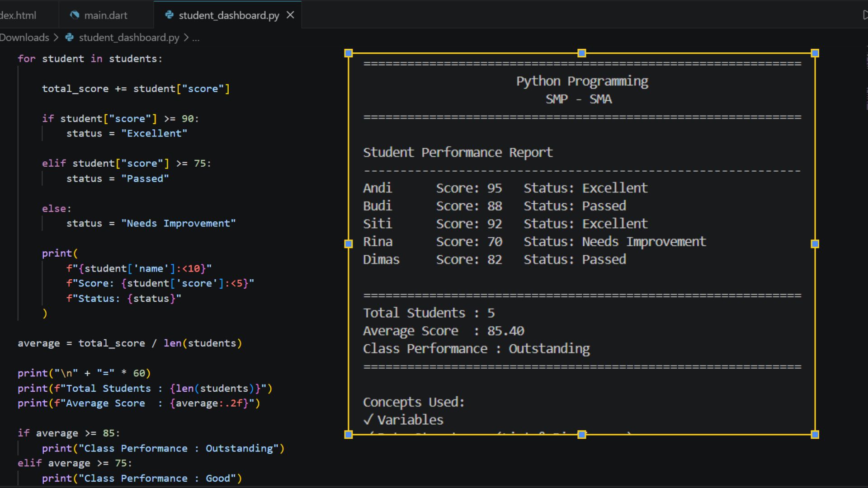Grab the bottom-center selection handle
This screenshot has width=868, height=488.
[582, 435]
